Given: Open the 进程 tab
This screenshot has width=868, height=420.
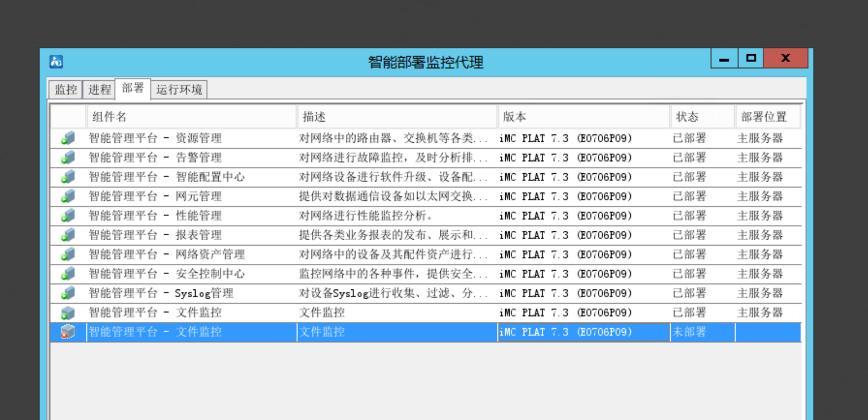Looking at the screenshot, I should 100,90.
